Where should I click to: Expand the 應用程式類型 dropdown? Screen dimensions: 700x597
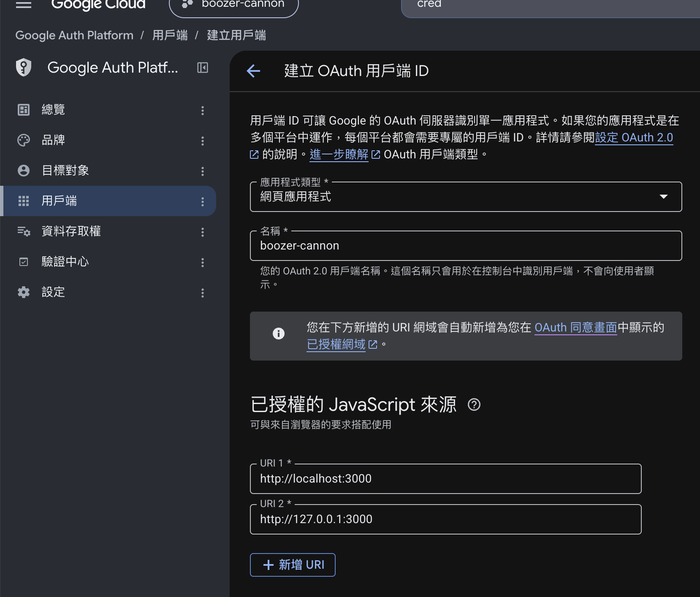(466, 197)
